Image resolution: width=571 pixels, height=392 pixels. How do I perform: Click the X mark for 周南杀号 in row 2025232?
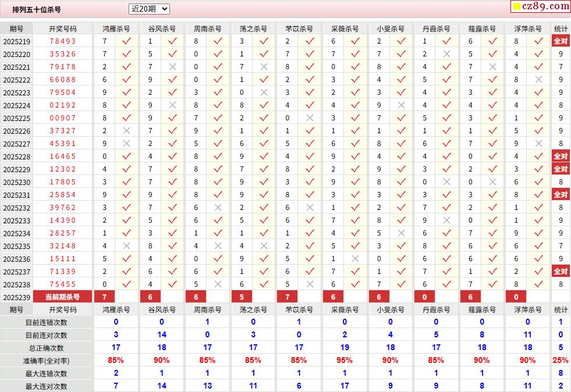(218, 208)
